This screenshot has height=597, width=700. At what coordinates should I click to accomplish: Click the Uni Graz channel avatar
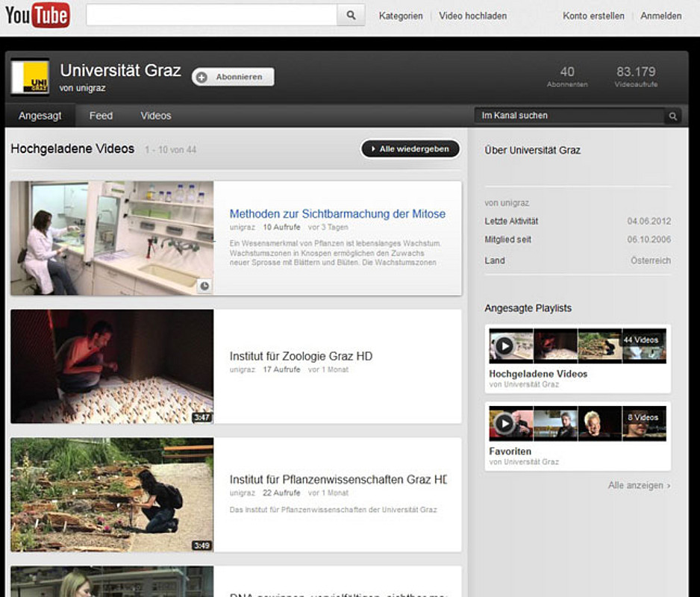30,77
